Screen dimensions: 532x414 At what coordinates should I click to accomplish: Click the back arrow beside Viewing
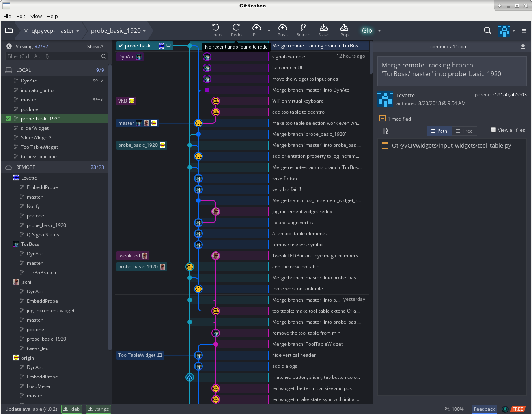9,46
